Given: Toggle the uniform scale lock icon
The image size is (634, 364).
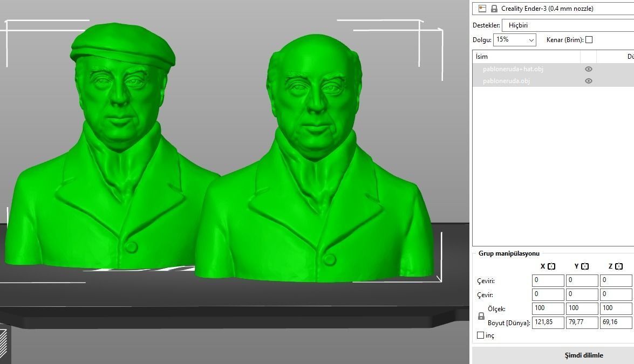Looking at the screenshot, I should (481, 316).
